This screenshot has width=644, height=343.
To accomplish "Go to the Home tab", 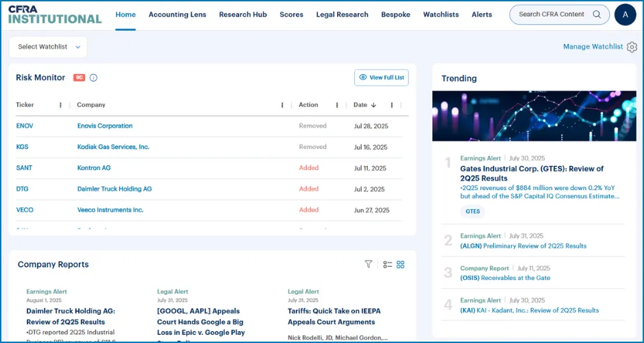I will pyautogui.click(x=125, y=14).
